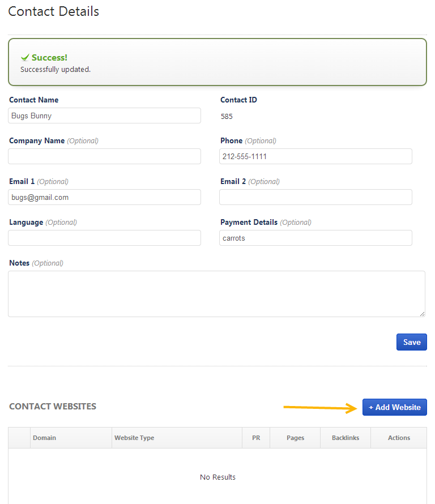Click the Phone number field

coord(315,156)
